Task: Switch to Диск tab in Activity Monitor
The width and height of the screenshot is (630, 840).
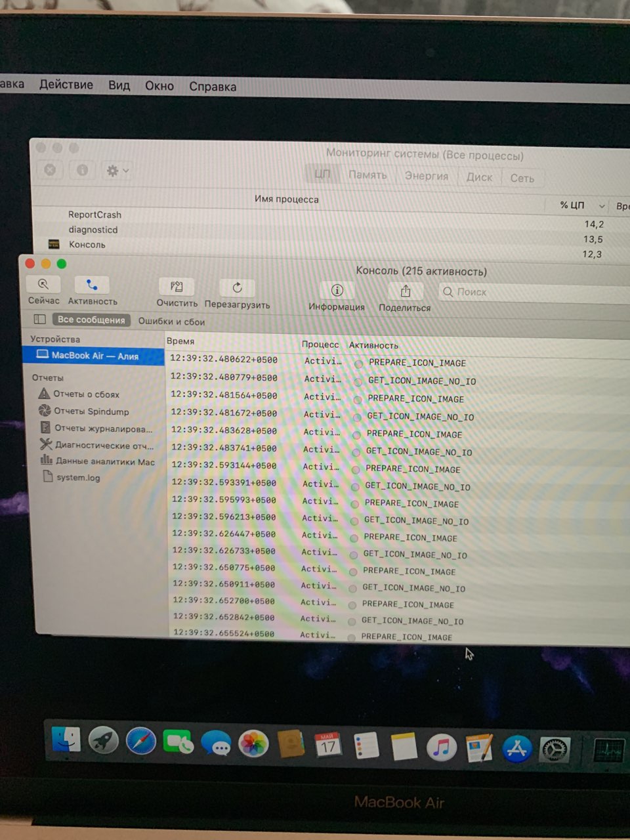Action: [x=479, y=177]
